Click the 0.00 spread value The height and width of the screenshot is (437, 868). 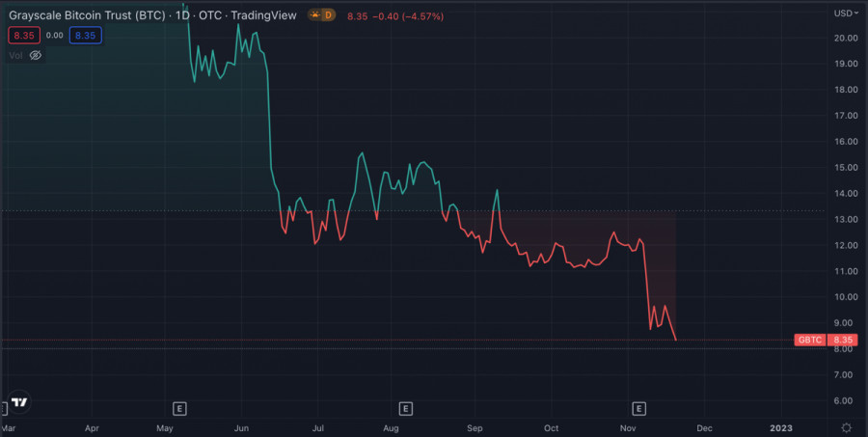[x=54, y=36]
